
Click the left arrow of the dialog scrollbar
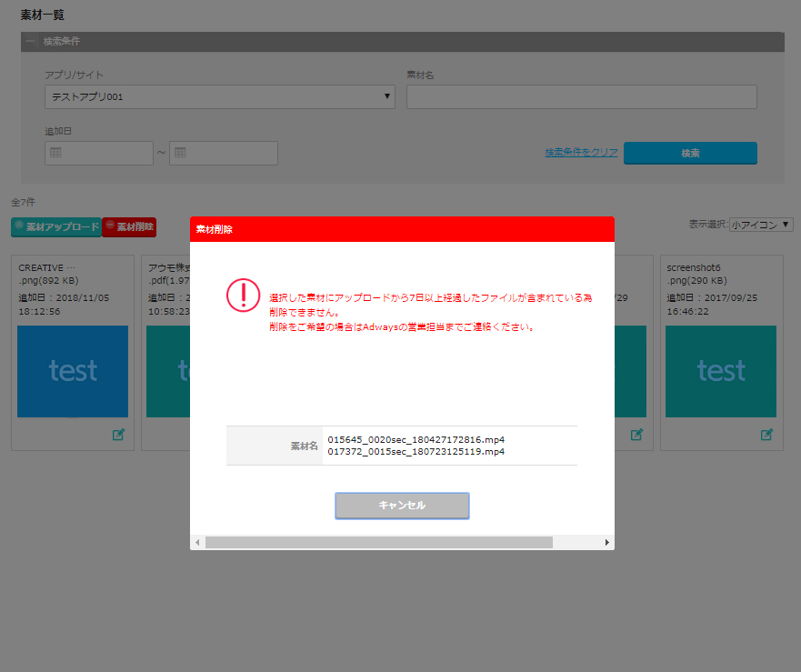point(197,542)
